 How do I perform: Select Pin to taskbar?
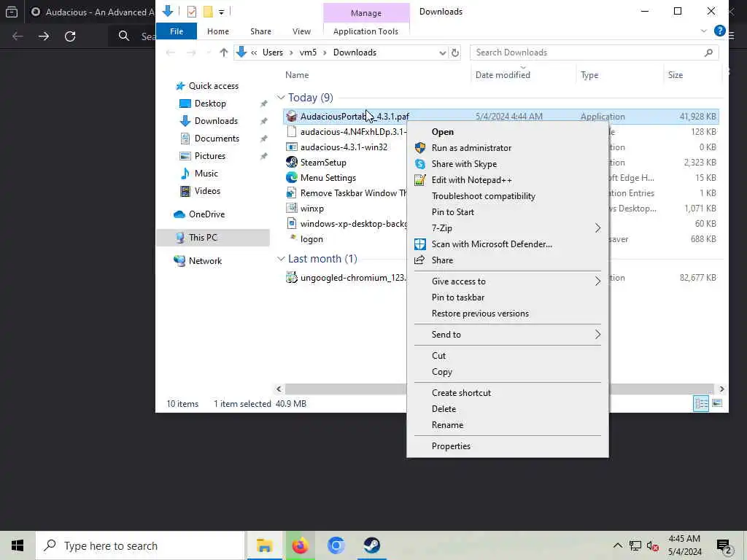(x=458, y=297)
